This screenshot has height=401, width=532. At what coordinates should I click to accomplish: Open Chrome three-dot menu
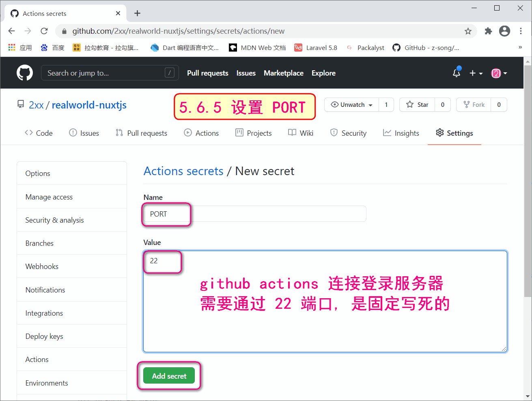click(521, 31)
